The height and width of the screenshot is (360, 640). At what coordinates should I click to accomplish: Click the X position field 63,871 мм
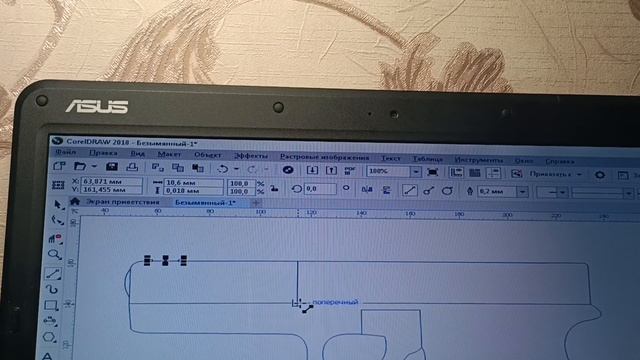tap(112, 181)
